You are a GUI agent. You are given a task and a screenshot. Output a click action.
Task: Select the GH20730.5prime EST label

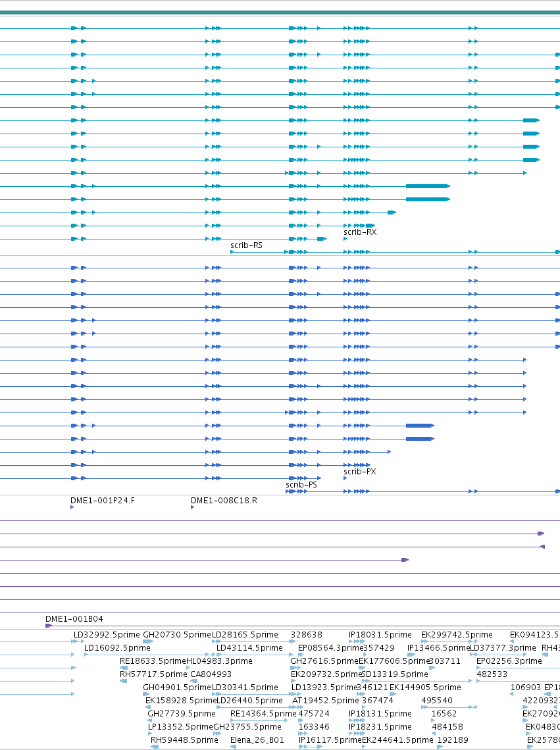[x=176, y=635]
